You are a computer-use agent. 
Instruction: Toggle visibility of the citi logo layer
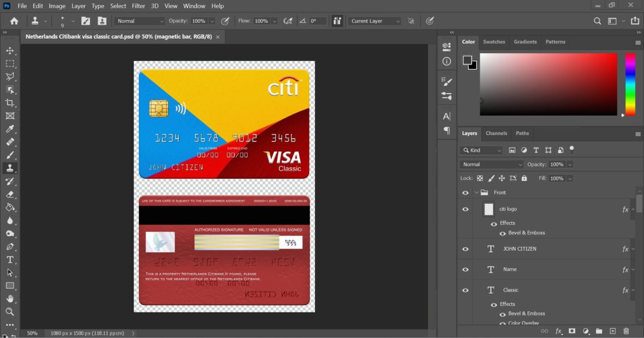[466, 209]
